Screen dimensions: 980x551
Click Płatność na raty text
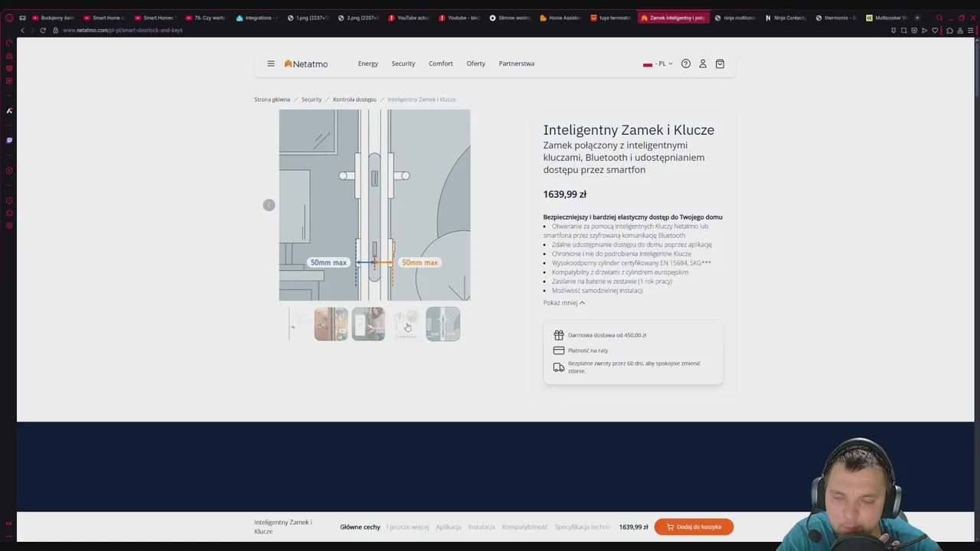tap(588, 350)
